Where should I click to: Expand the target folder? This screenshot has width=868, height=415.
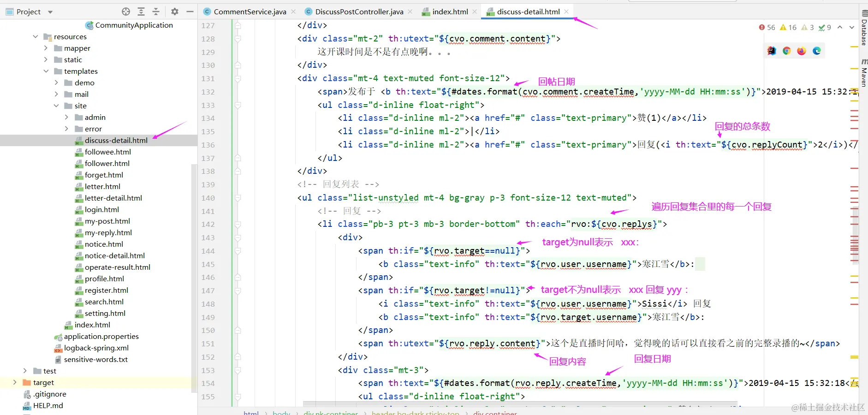(15, 382)
